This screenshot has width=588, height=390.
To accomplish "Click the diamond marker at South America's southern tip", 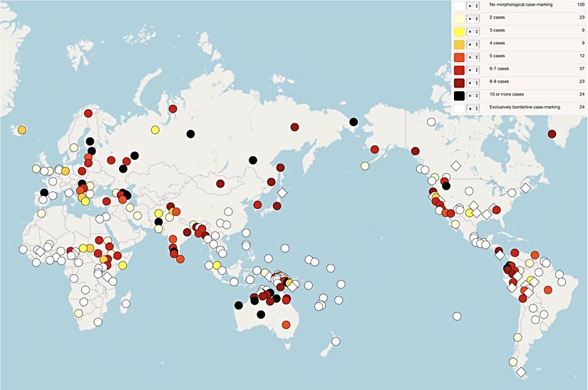I will [521, 372].
